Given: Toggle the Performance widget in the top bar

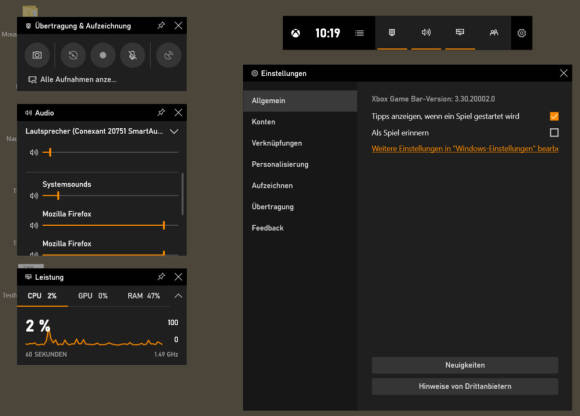Looking at the screenshot, I should tap(460, 33).
